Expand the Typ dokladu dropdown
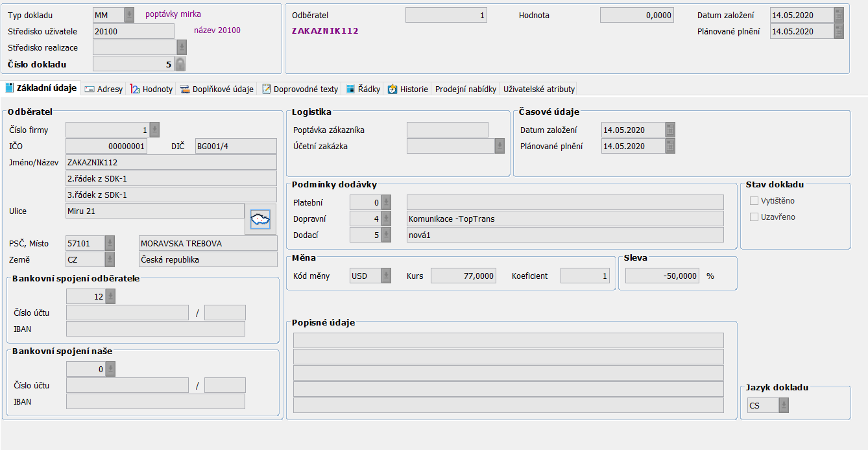Screen dimensions: 868x450 129,15
